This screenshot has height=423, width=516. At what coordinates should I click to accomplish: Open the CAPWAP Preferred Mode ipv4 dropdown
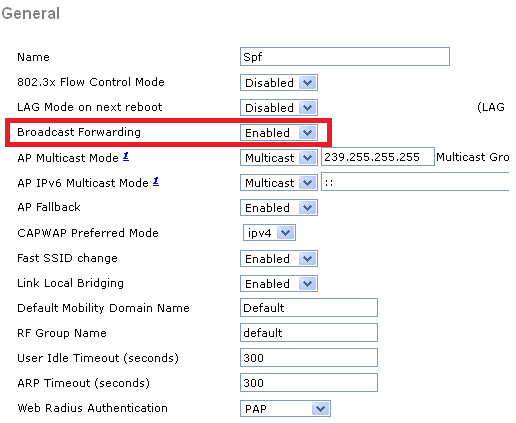(269, 233)
